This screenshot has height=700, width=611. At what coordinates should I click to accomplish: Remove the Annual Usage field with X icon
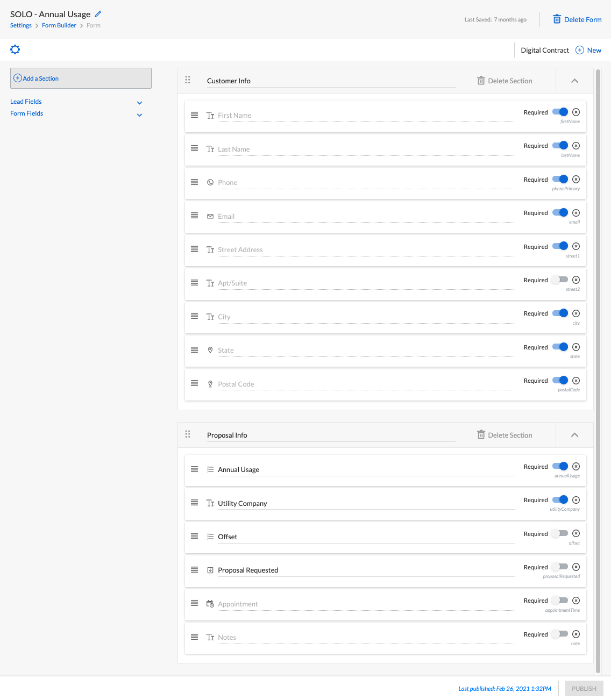[576, 467]
